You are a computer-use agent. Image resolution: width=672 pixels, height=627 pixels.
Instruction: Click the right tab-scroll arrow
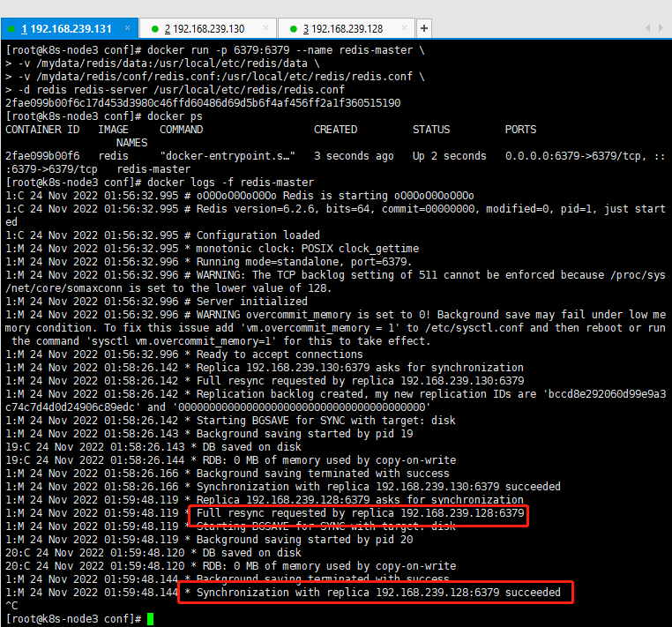coord(661,28)
